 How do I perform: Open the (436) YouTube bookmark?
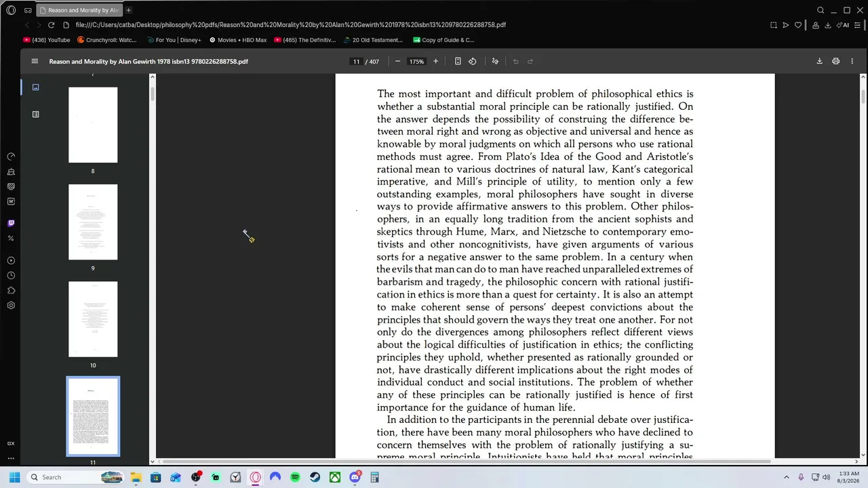point(46,40)
